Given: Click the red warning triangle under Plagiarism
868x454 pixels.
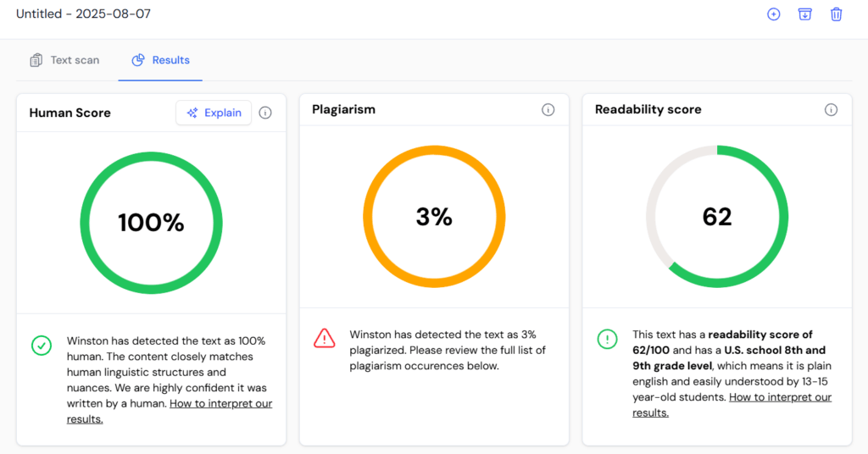Looking at the screenshot, I should (324, 338).
